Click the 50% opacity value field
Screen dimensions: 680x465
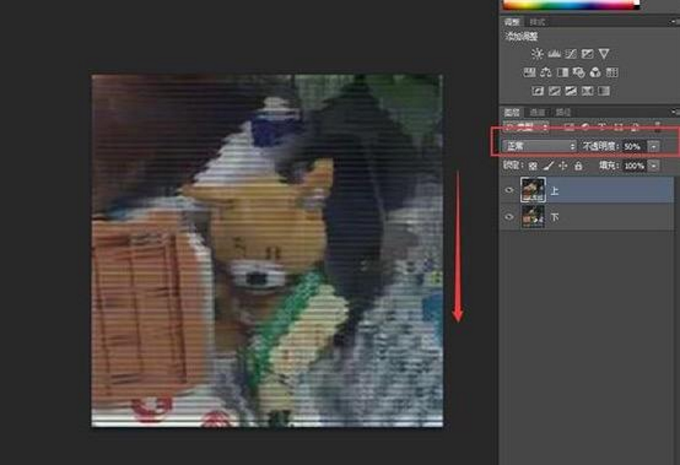(x=634, y=147)
